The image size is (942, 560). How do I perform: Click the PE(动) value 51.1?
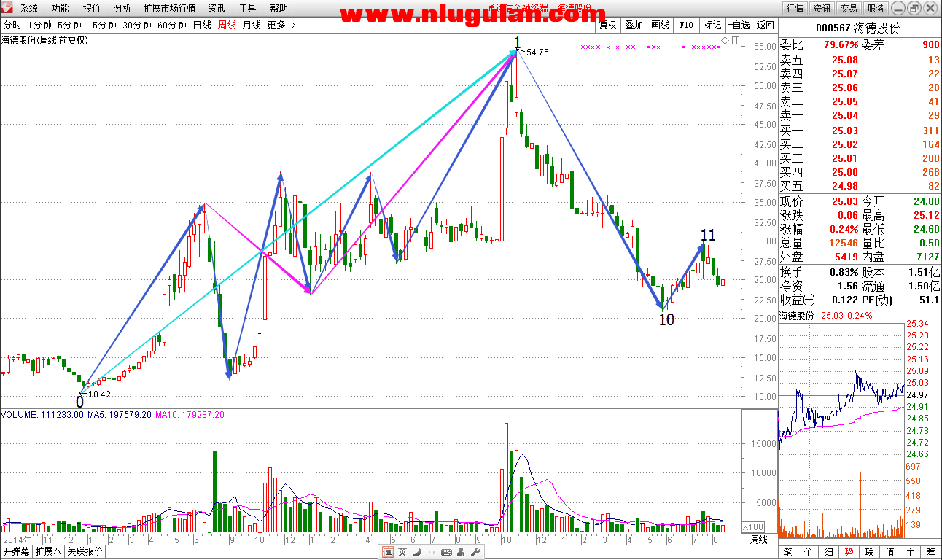coord(929,300)
